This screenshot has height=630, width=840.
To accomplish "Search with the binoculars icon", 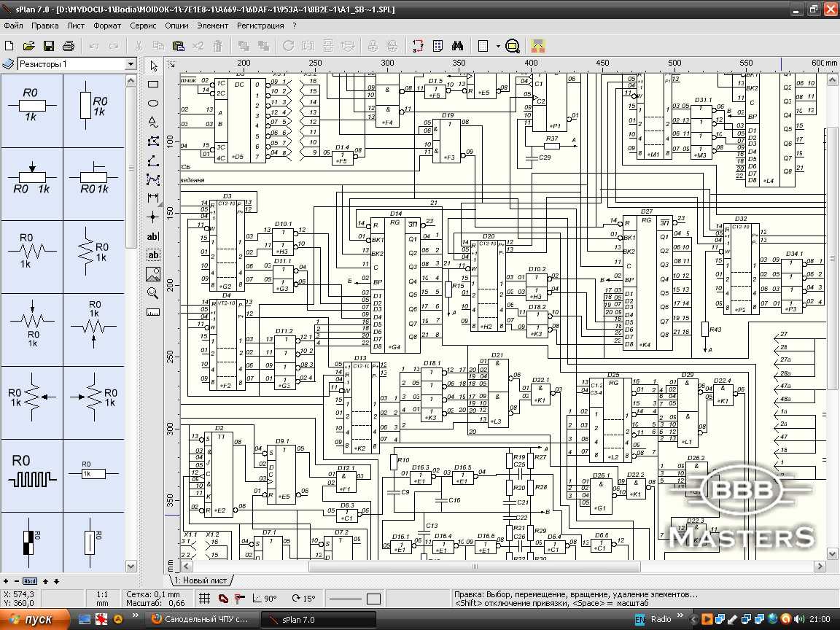I will (457, 46).
